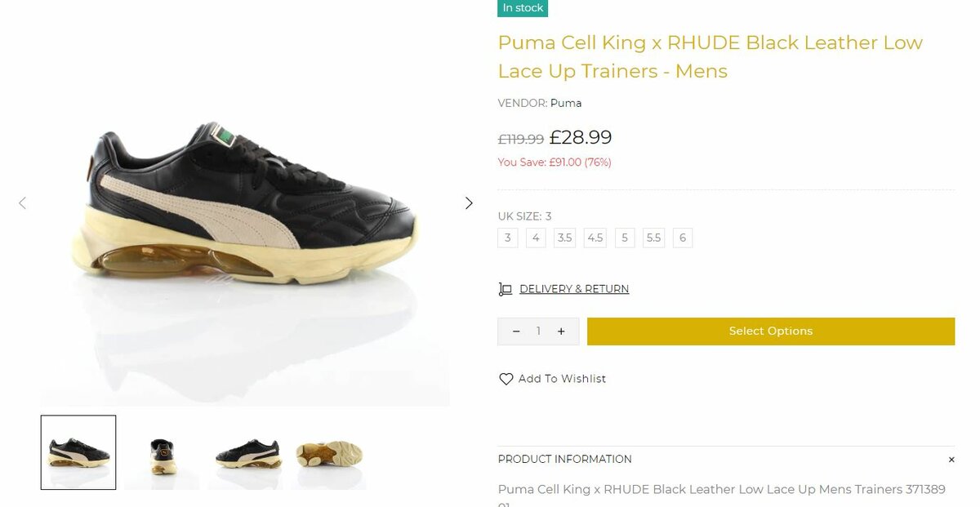Advance to the next product image
The height and width of the screenshot is (507, 980).
(469, 203)
